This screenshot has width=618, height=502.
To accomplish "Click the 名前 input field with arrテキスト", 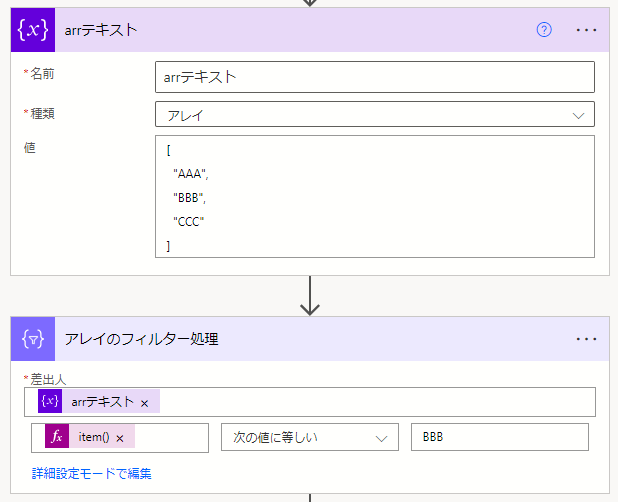I will click(x=375, y=77).
